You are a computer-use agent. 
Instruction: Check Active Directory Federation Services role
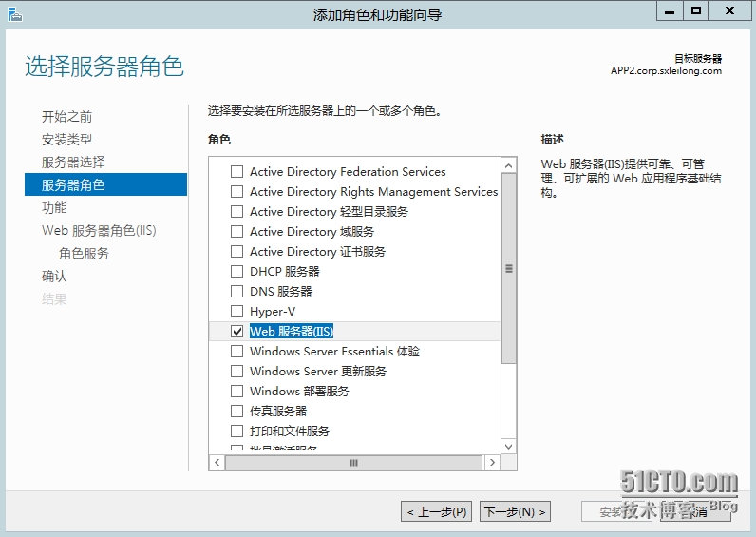point(236,172)
